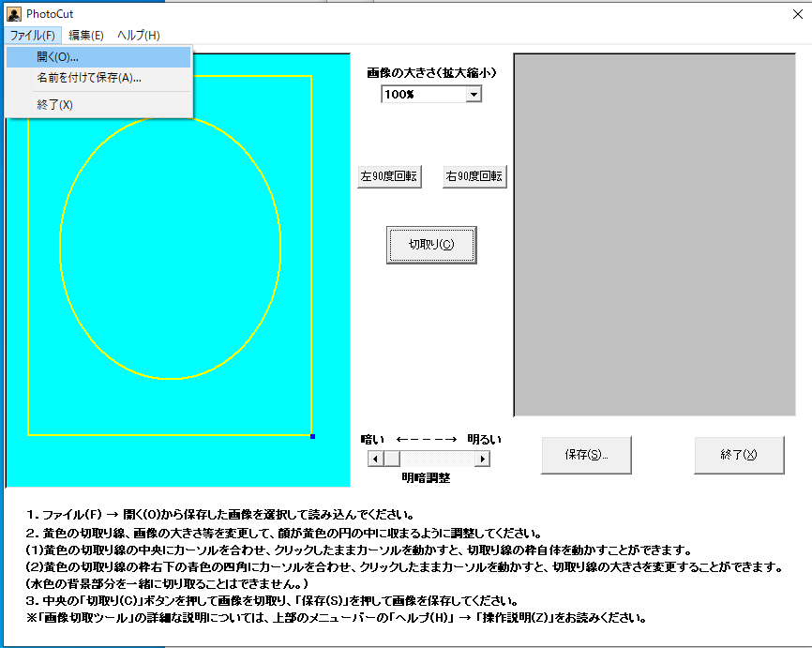
Task: Click the PhotoCut app icon in title bar
Action: 14,14
